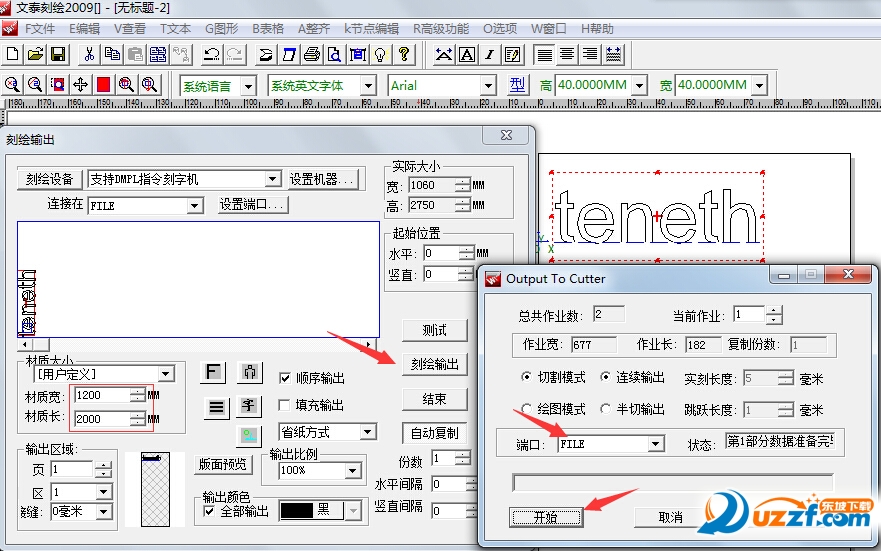This screenshot has height=551, width=881.
Task: Click the Save floppy disk icon
Action: (58, 54)
